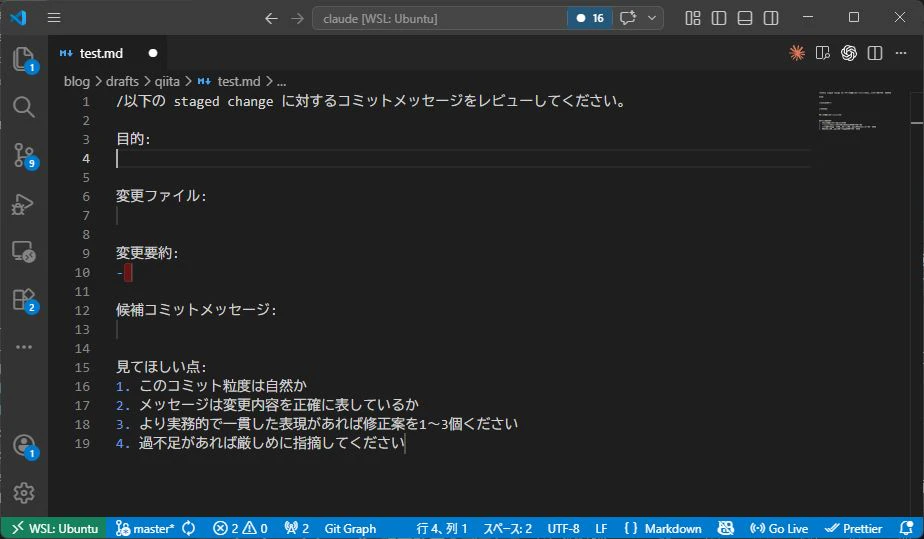Expand the chat dropdown arrow
Screen dimensions: 924x539
coord(652,18)
